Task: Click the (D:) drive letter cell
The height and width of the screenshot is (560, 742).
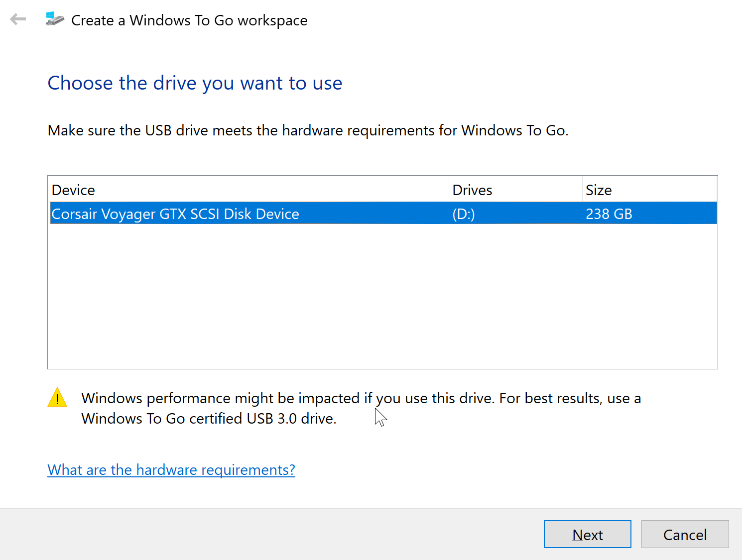Action: [464, 214]
